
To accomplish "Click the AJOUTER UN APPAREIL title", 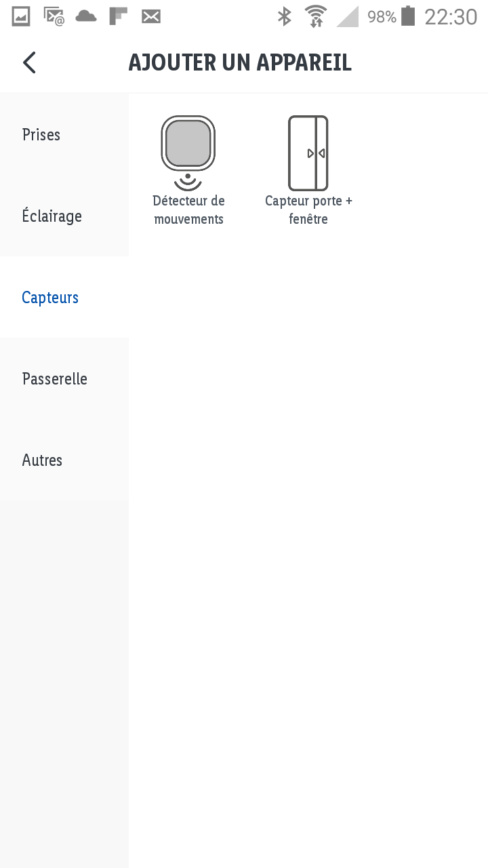I will point(240,62).
